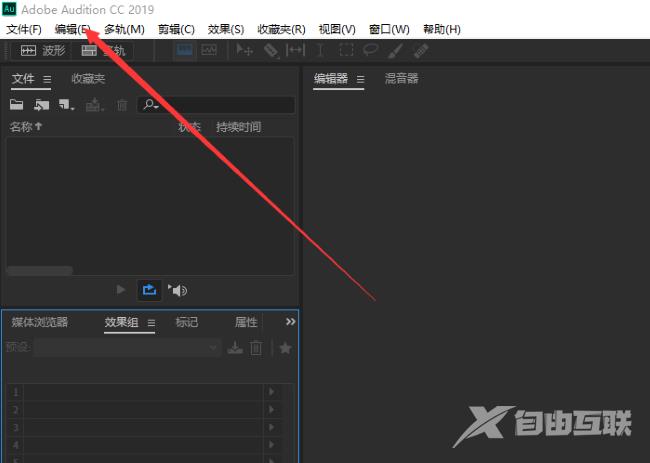Click the favorite star icon
The image size is (650, 463).
[x=285, y=348]
